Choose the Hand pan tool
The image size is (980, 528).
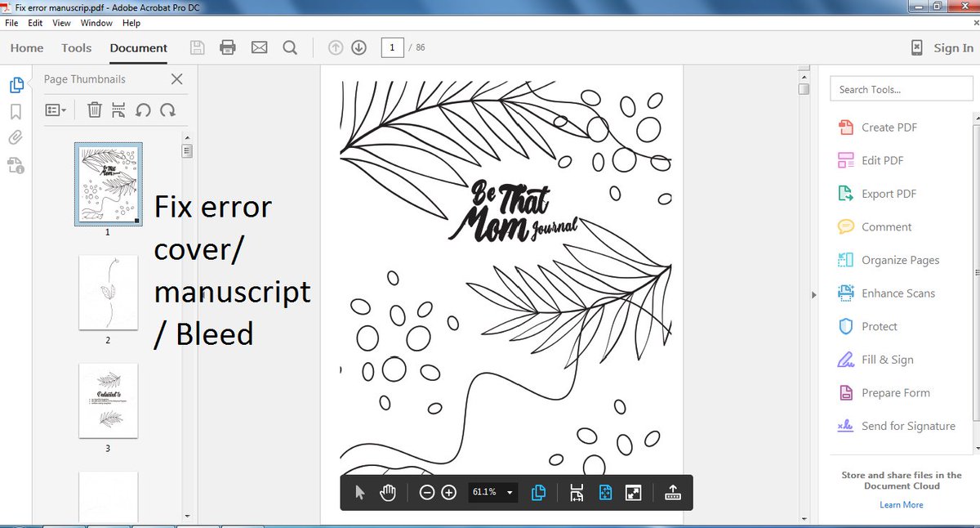388,492
